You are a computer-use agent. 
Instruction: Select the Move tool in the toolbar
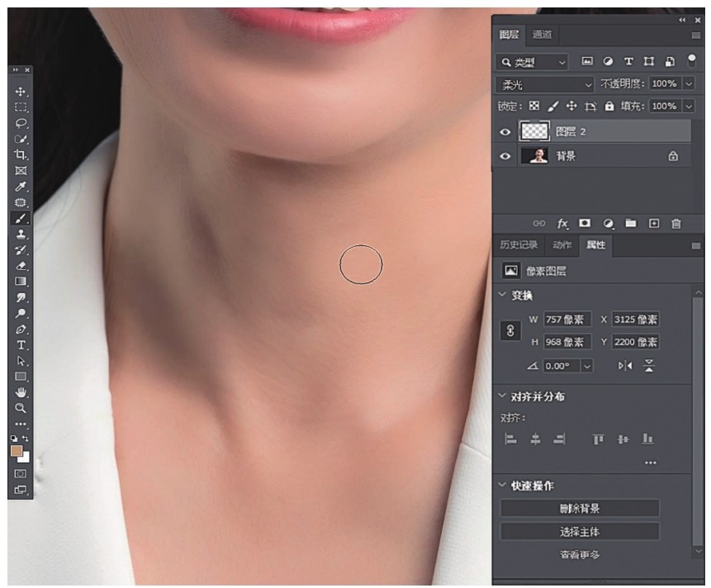[x=21, y=92]
